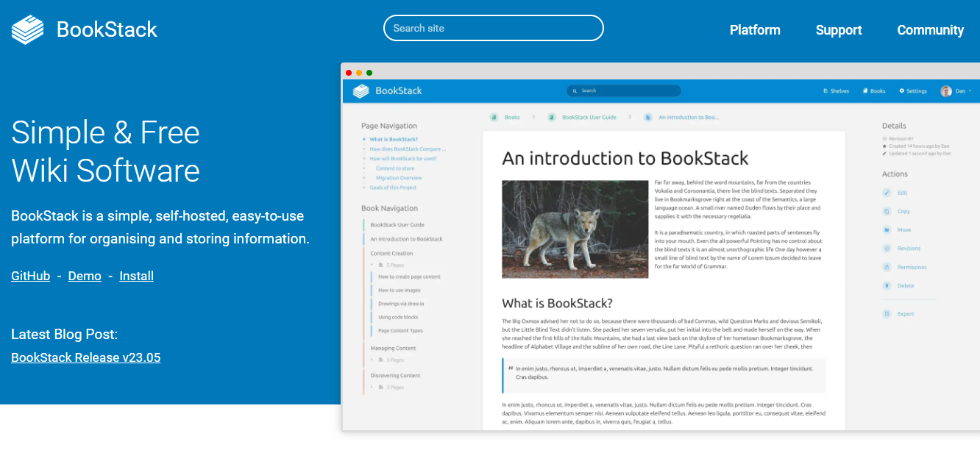Screen dimensions: 980x453
Task: Click 'Updated 1 second ago by Dan' text
Action: click(920, 154)
